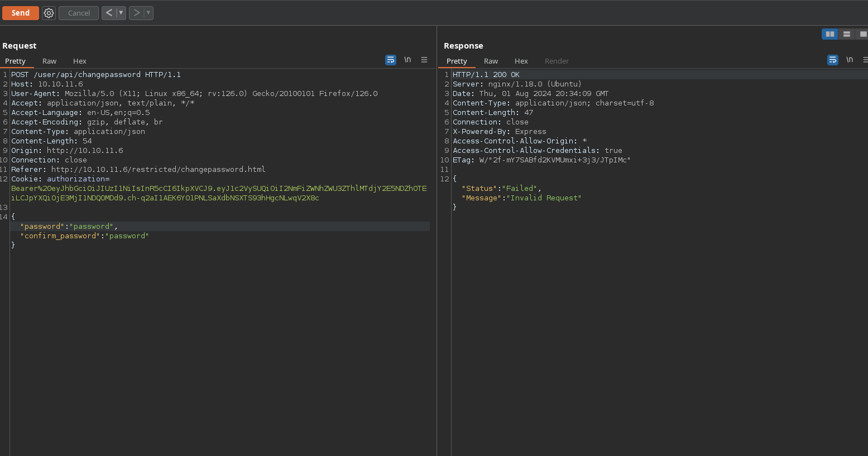The width and height of the screenshot is (868, 456).
Task: Toggle non-printable characters in the Request panel
Action: coord(407,60)
